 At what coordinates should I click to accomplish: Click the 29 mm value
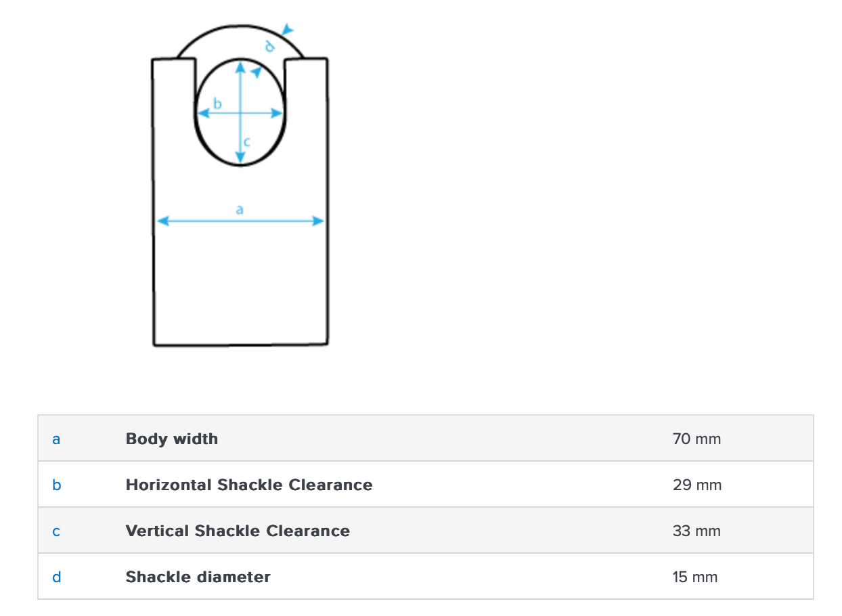(696, 485)
